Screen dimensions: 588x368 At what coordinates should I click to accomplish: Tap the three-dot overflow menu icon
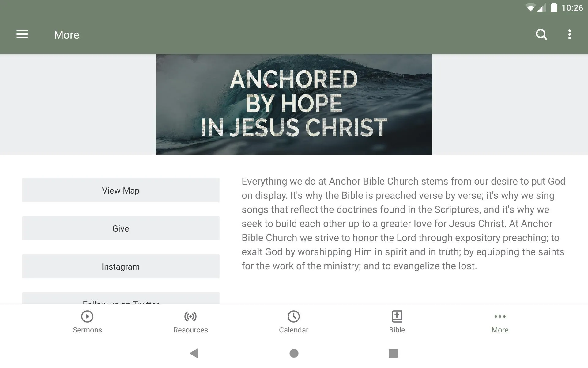point(570,35)
